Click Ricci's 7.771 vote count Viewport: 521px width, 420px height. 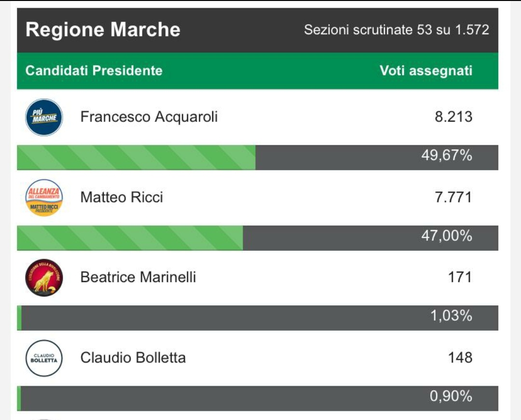453,197
